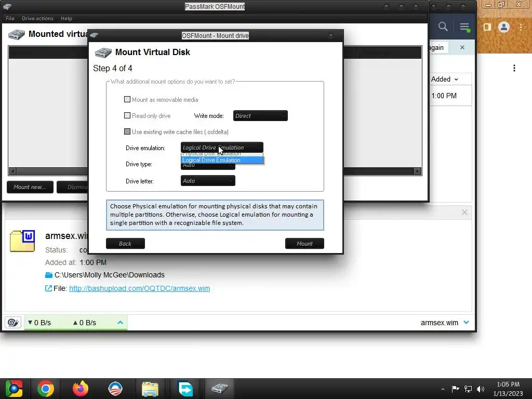
Task: Enable the Read-only drive checkbox
Action: (127, 116)
